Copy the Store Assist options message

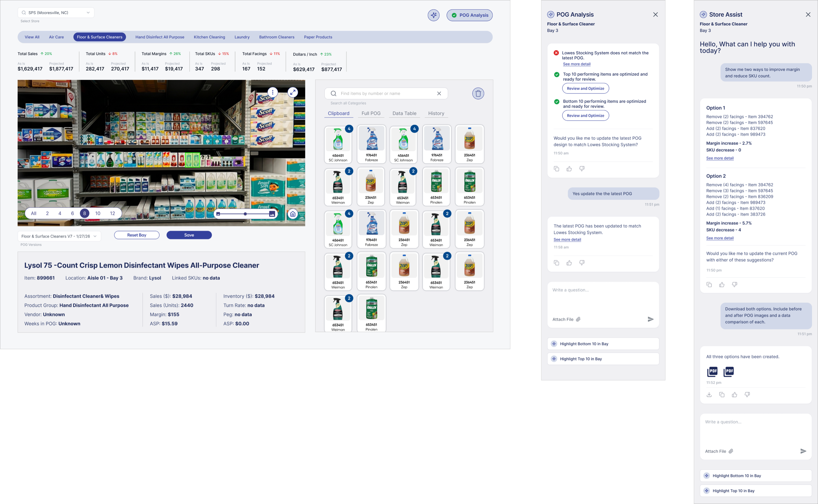point(709,285)
